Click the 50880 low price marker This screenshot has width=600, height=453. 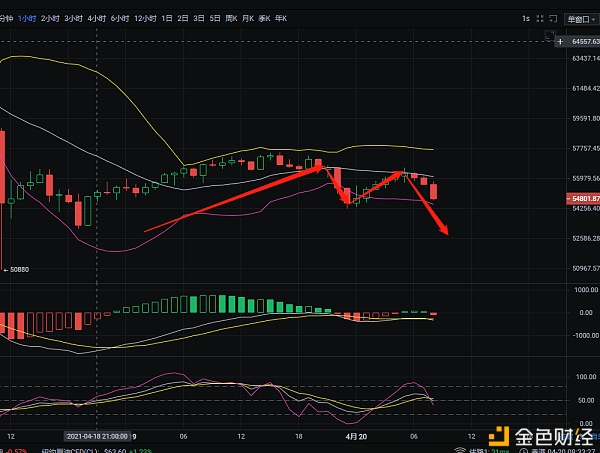(x=16, y=269)
